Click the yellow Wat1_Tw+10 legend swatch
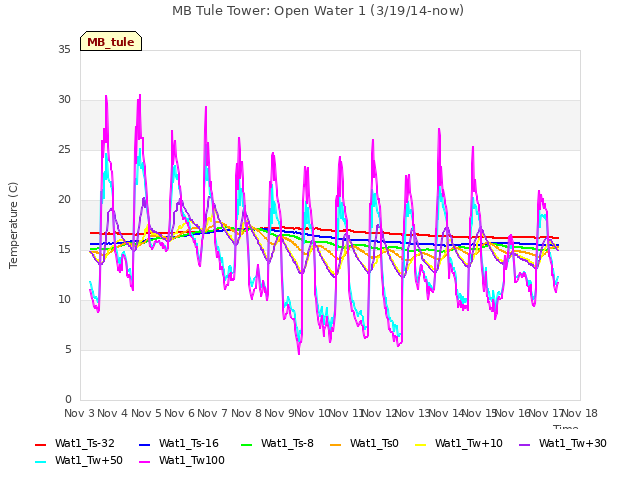 click(x=420, y=444)
